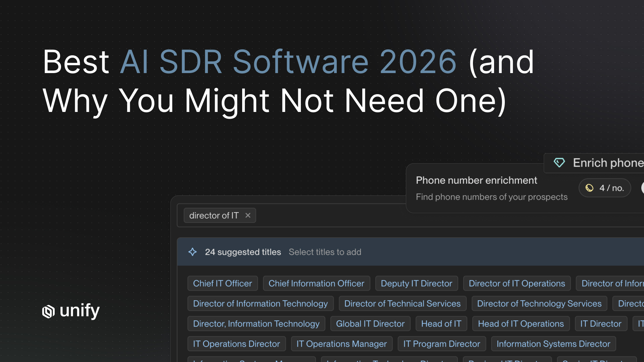Click the coin credit icon

(589, 188)
